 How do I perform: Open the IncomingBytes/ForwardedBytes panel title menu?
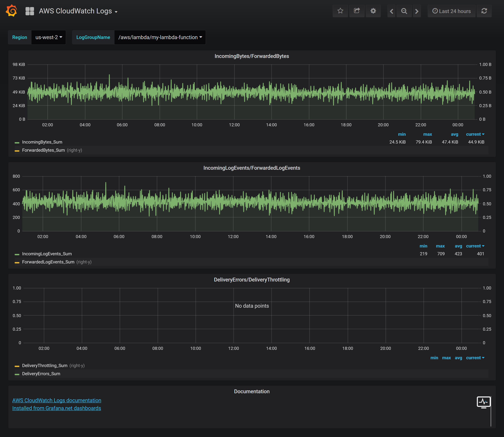(252, 56)
